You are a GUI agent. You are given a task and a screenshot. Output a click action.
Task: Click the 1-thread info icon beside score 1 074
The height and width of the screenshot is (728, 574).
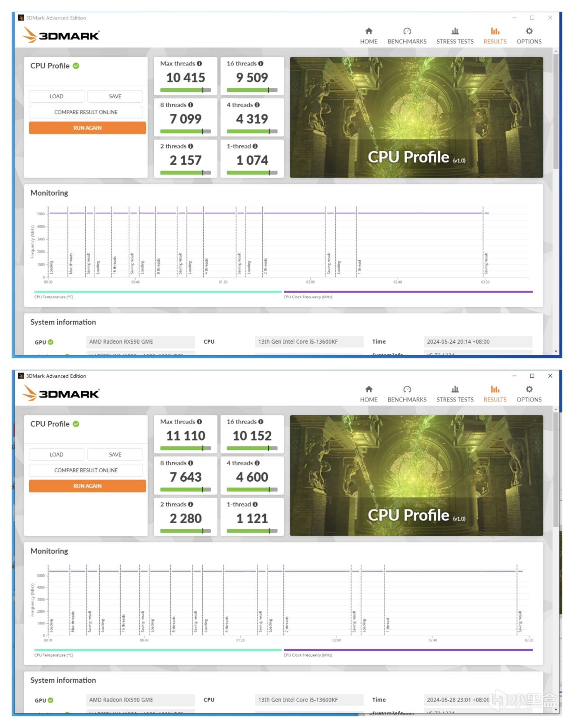coord(255,146)
